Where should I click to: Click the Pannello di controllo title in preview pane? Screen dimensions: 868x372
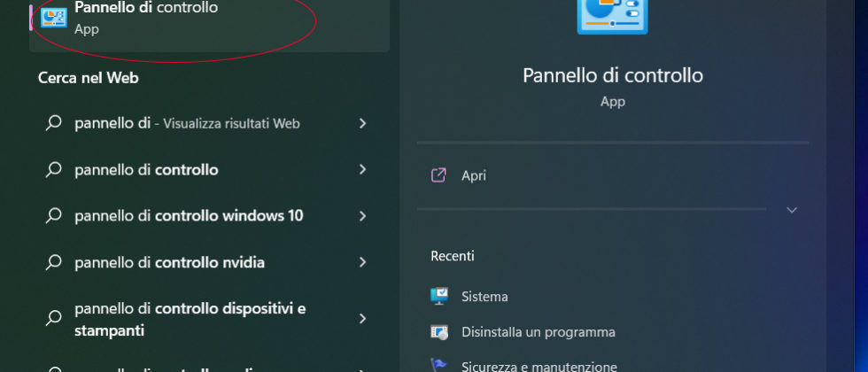pos(613,75)
